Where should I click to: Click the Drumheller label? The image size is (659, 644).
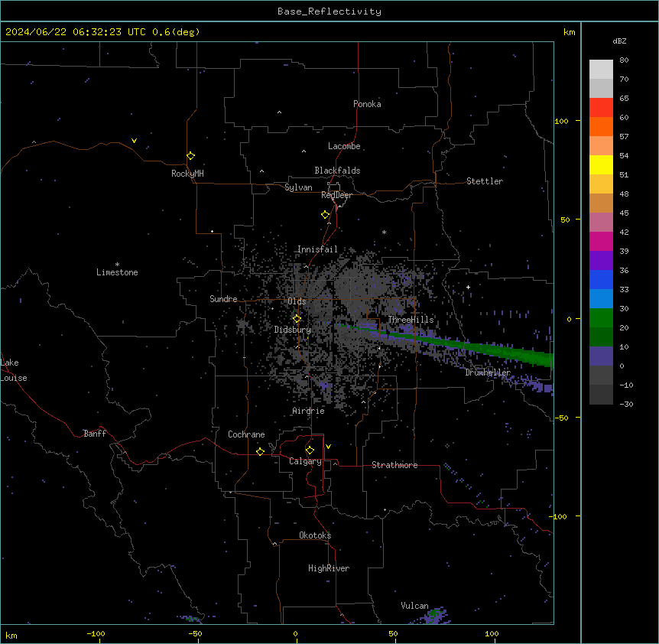488,372
